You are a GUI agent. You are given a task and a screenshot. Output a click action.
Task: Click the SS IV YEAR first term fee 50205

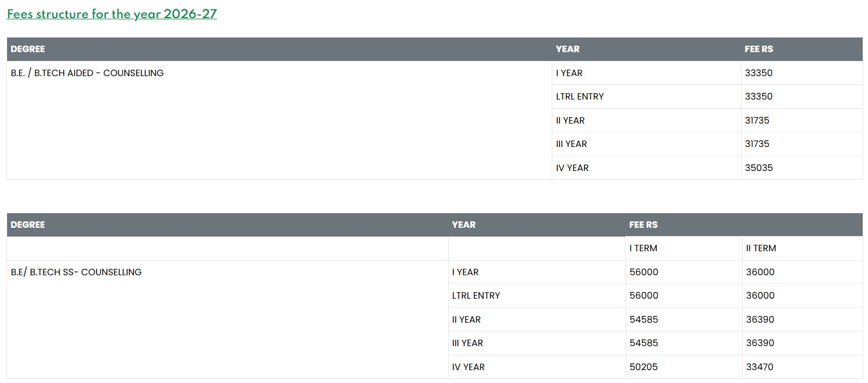[x=643, y=367]
